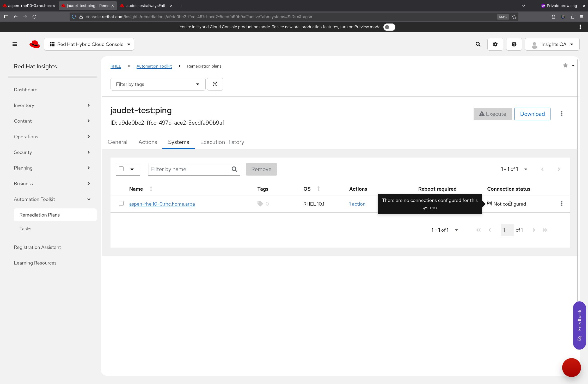The height and width of the screenshot is (384, 588).
Task: Expand the Inventory sidebar section
Action: [52, 105]
